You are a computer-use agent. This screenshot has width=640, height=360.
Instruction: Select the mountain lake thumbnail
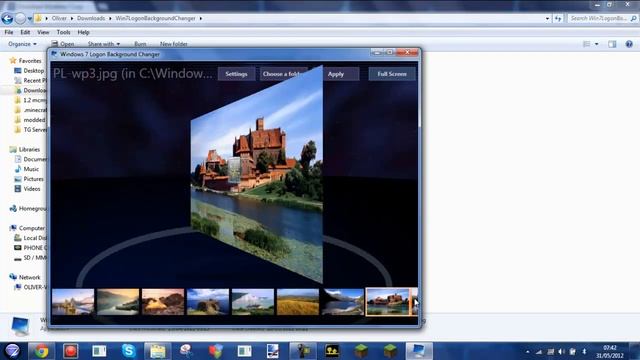point(343,302)
